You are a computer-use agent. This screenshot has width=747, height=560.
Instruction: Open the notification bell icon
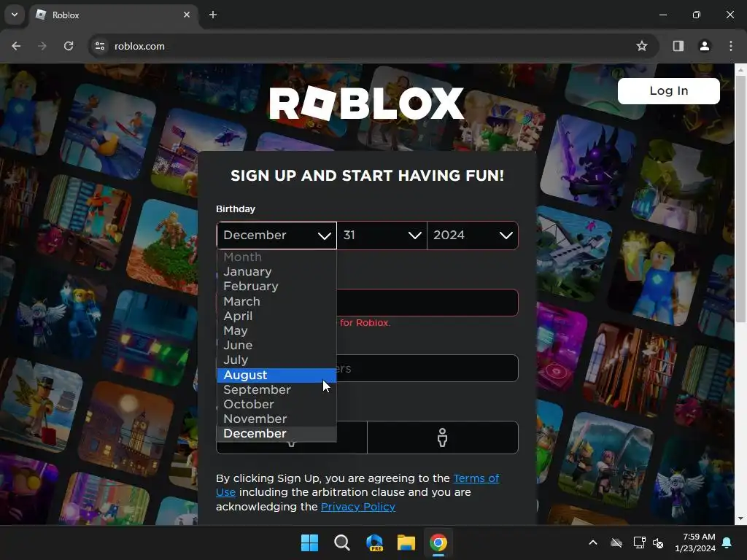pyautogui.click(x=727, y=542)
